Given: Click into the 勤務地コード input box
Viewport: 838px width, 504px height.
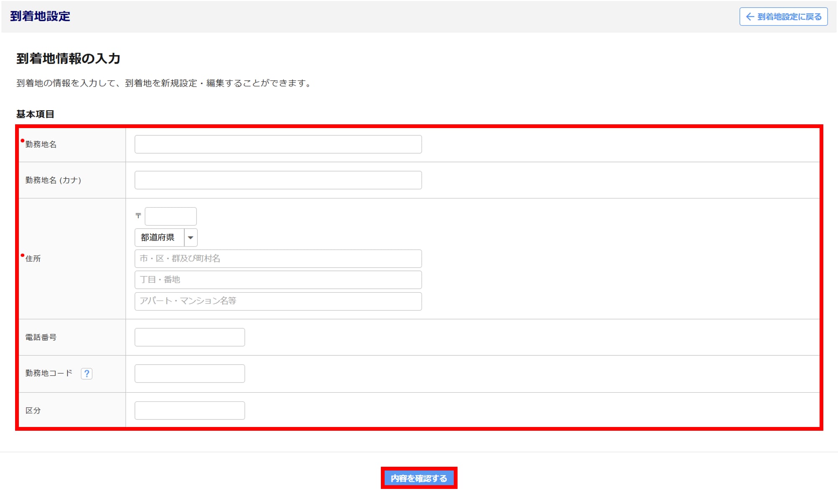Looking at the screenshot, I should coord(189,373).
